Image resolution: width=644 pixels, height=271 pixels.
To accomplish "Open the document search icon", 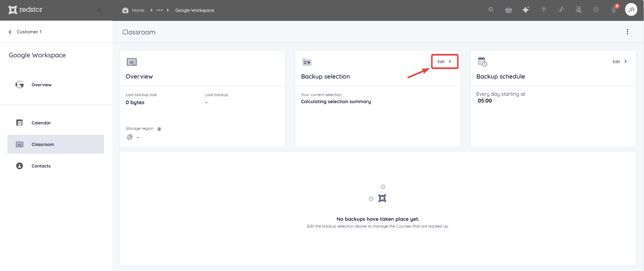I will pos(579,10).
